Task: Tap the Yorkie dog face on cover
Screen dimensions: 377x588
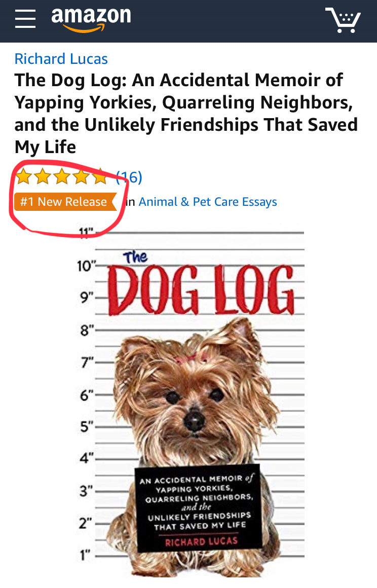Action: 195,397
